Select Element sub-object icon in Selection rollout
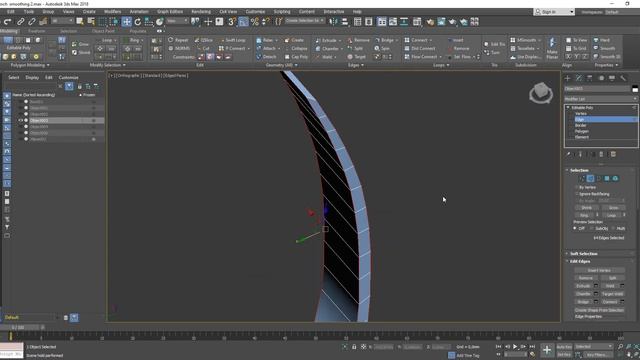The width and height of the screenshot is (640, 360). (615, 178)
